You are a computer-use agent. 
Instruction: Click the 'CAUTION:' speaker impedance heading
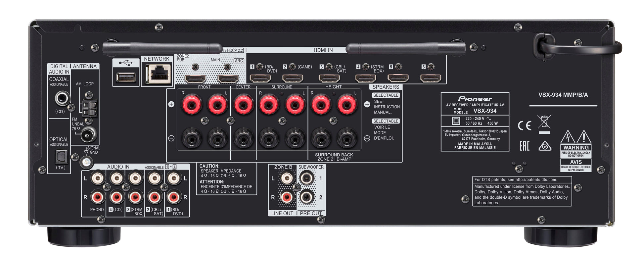(209, 166)
